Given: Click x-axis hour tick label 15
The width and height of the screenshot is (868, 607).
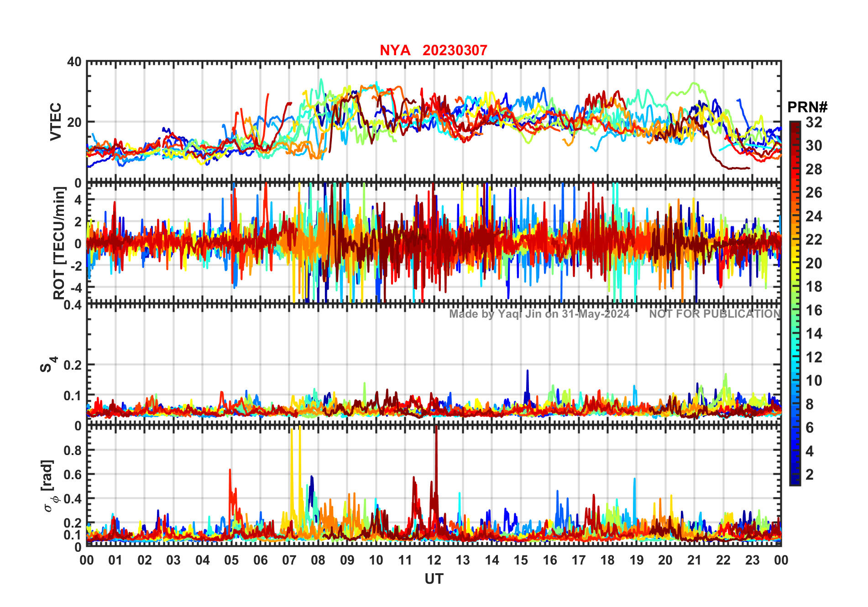Looking at the screenshot, I should pos(521,560).
